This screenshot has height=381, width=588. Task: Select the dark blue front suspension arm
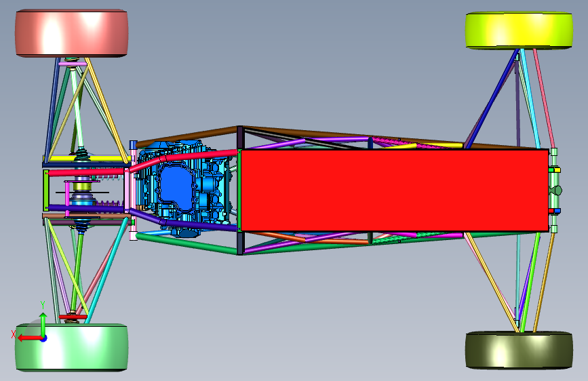(x=491, y=98)
